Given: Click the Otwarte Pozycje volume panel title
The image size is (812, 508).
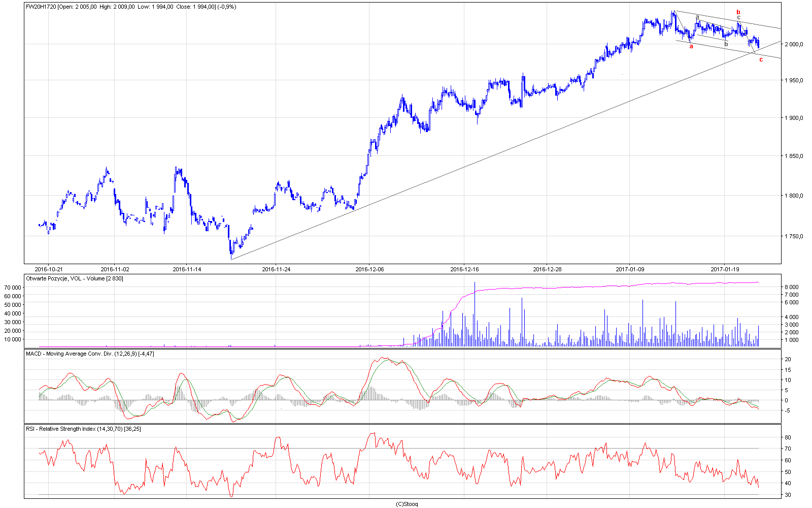Looking at the screenshot, I should (x=74, y=278).
